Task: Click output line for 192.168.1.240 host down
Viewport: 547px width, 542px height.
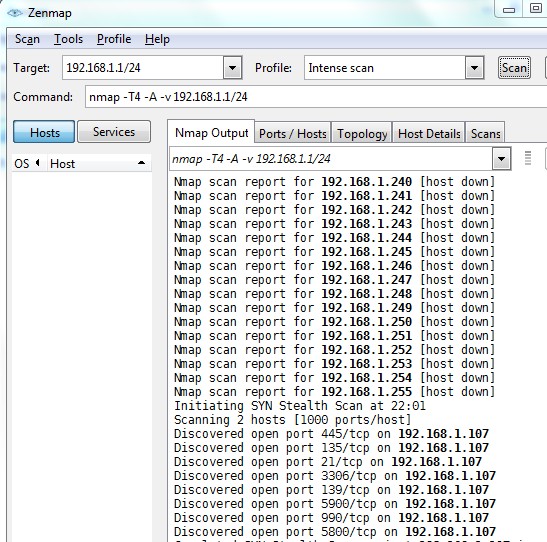Action: pyautogui.click(x=334, y=182)
